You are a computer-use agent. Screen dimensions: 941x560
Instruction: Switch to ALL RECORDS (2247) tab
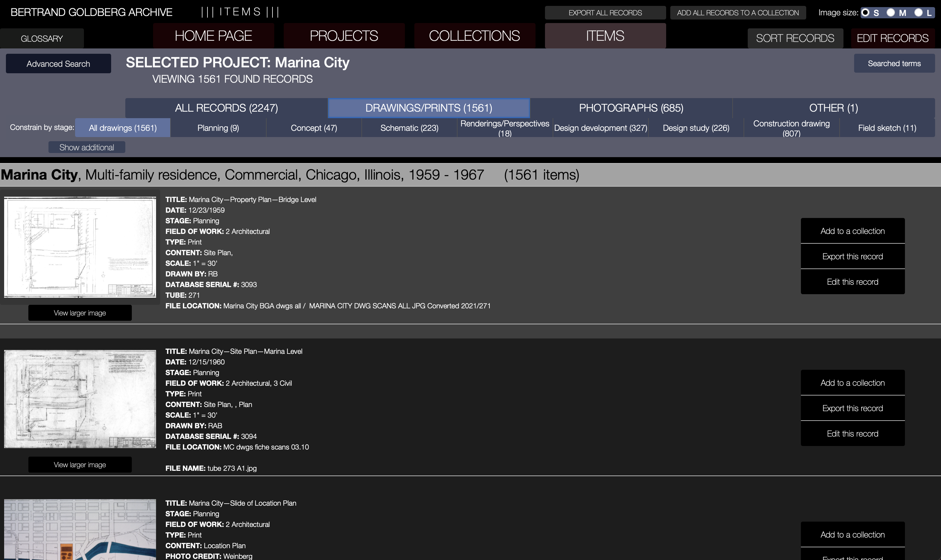click(x=227, y=108)
